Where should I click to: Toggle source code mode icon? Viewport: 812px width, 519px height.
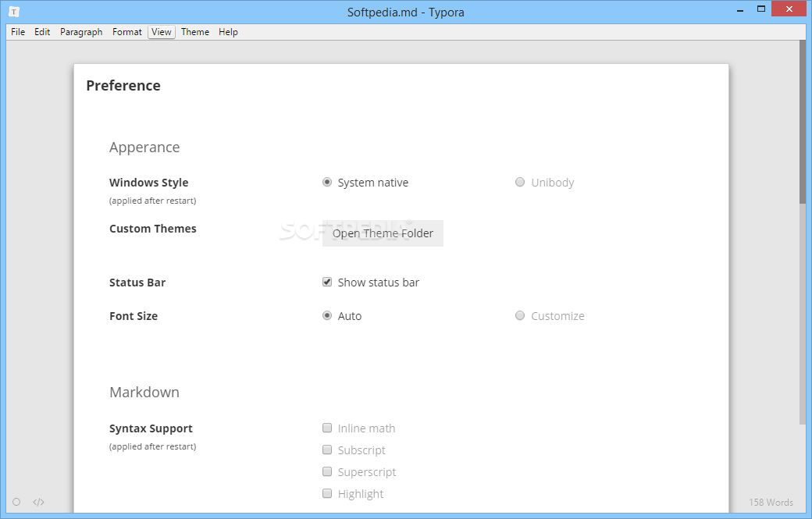[39, 502]
